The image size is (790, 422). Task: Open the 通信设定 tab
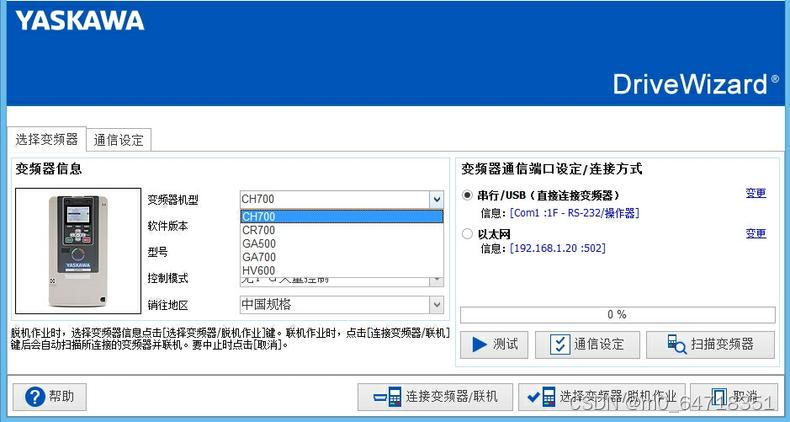click(x=119, y=140)
